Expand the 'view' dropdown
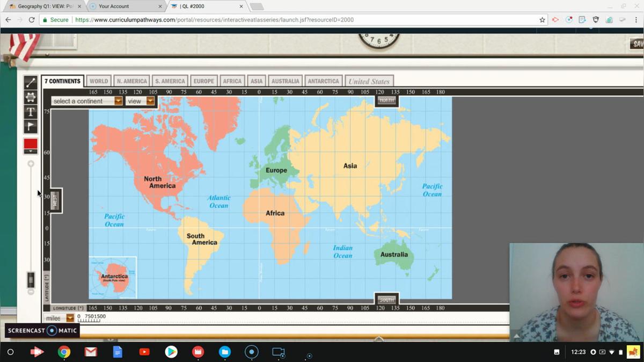 point(140,101)
